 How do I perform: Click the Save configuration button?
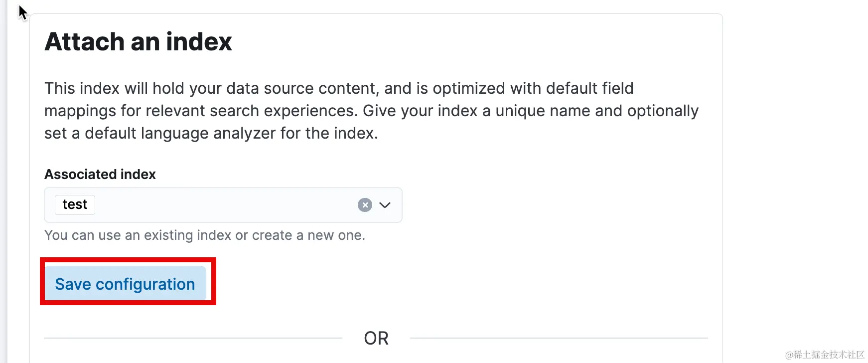(126, 283)
